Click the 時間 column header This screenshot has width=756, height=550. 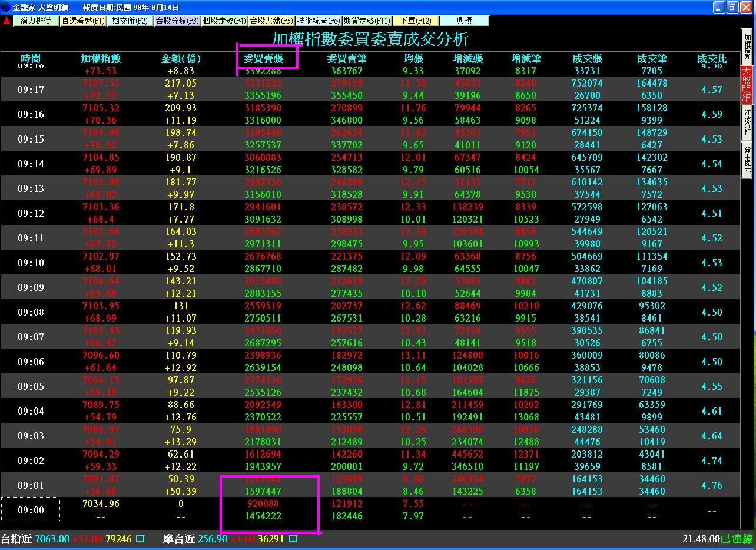coord(31,58)
